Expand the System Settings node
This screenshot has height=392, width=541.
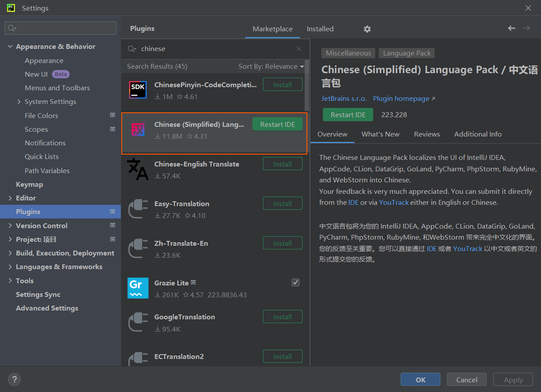pos(19,102)
